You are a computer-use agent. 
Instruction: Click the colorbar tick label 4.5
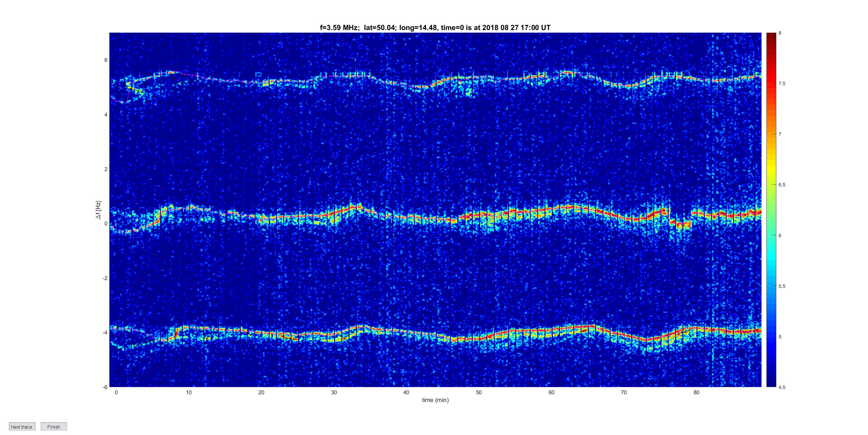tap(782, 387)
